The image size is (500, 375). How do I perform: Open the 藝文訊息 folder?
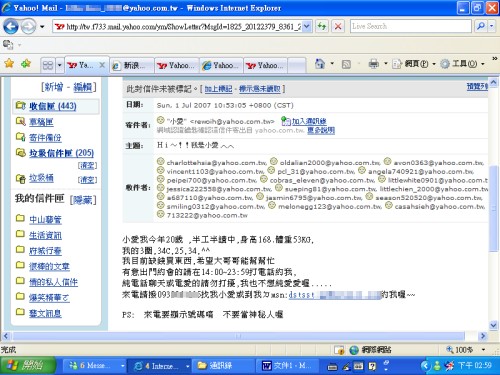coord(45,313)
